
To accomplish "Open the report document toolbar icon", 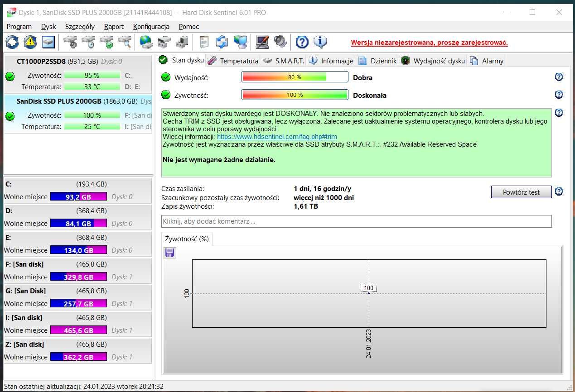I will [x=203, y=43].
